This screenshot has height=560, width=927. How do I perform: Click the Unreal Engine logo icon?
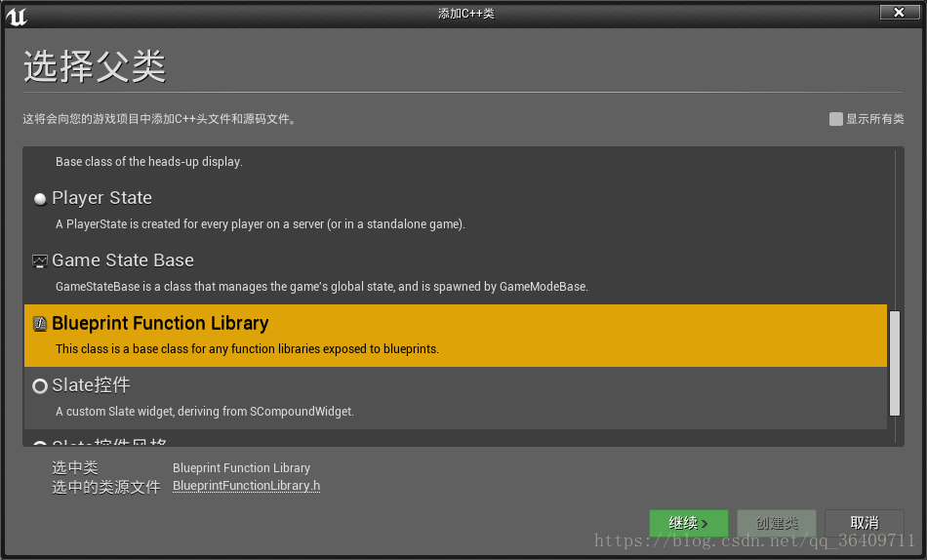16,16
